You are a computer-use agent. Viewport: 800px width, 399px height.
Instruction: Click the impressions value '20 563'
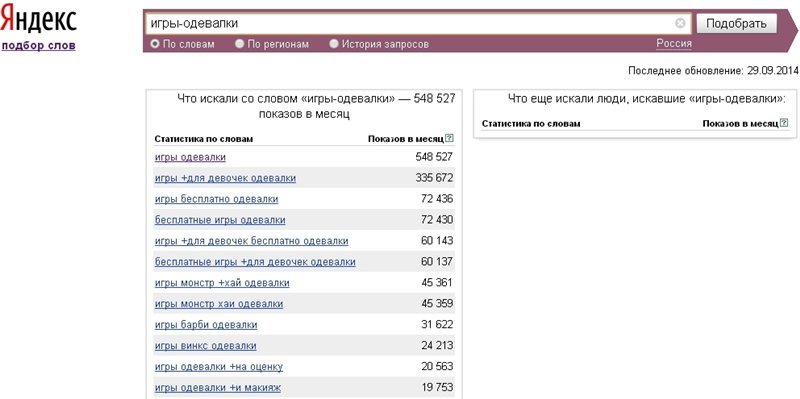tap(437, 366)
